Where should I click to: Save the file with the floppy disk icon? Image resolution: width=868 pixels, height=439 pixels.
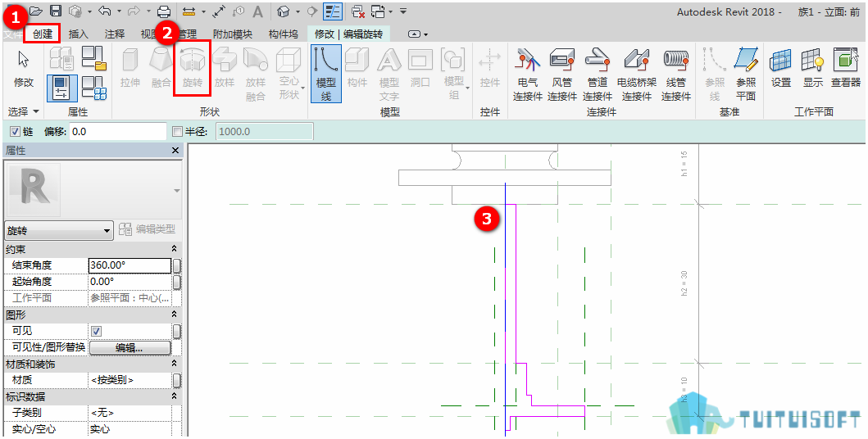(56, 11)
